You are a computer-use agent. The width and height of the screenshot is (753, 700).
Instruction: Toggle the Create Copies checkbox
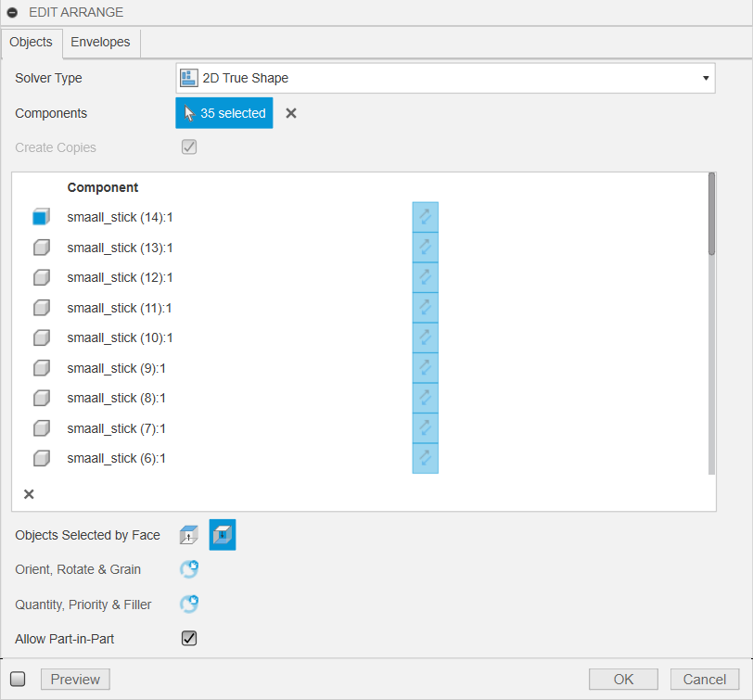coord(189,147)
